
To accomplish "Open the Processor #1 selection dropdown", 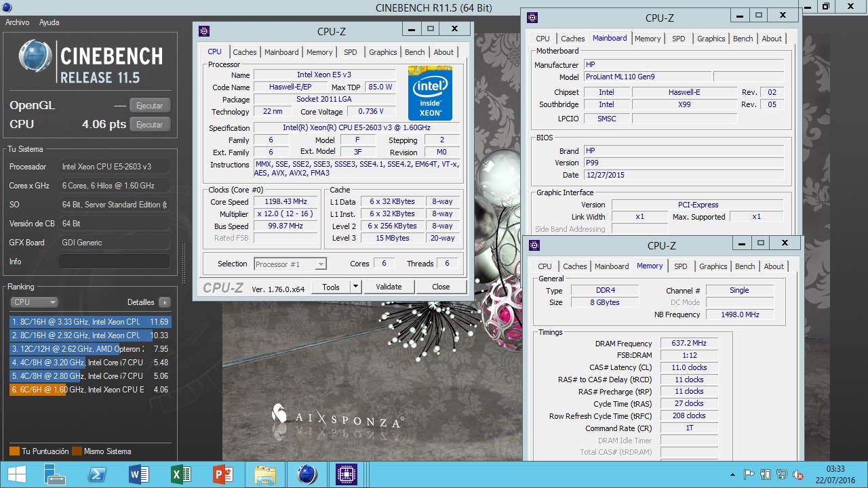I will [x=290, y=264].
